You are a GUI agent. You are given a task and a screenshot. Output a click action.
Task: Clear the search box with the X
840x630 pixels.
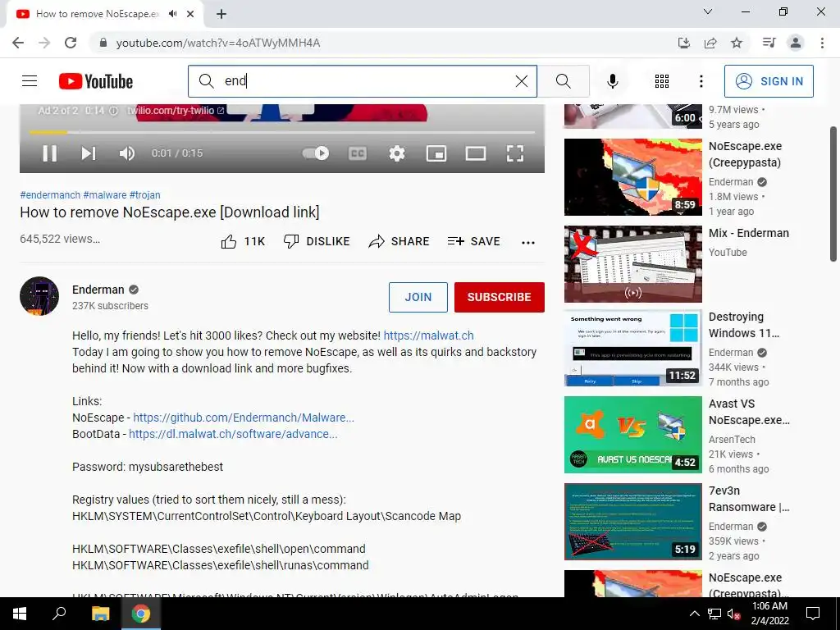coord(521,81)
